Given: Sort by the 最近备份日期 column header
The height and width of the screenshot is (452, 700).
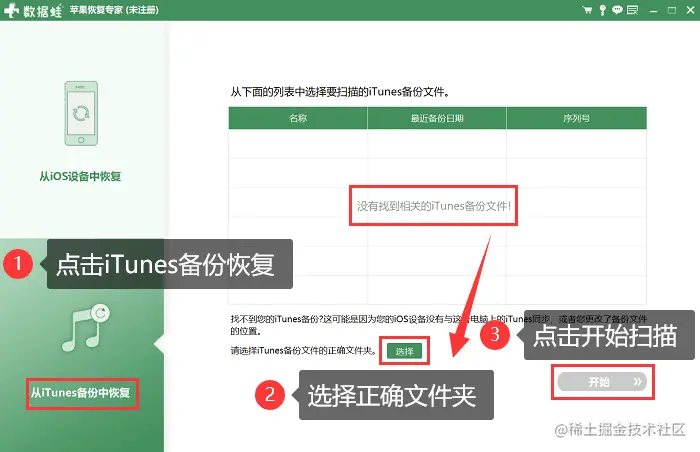Looking at the screenshot, I should click(437, 118).
